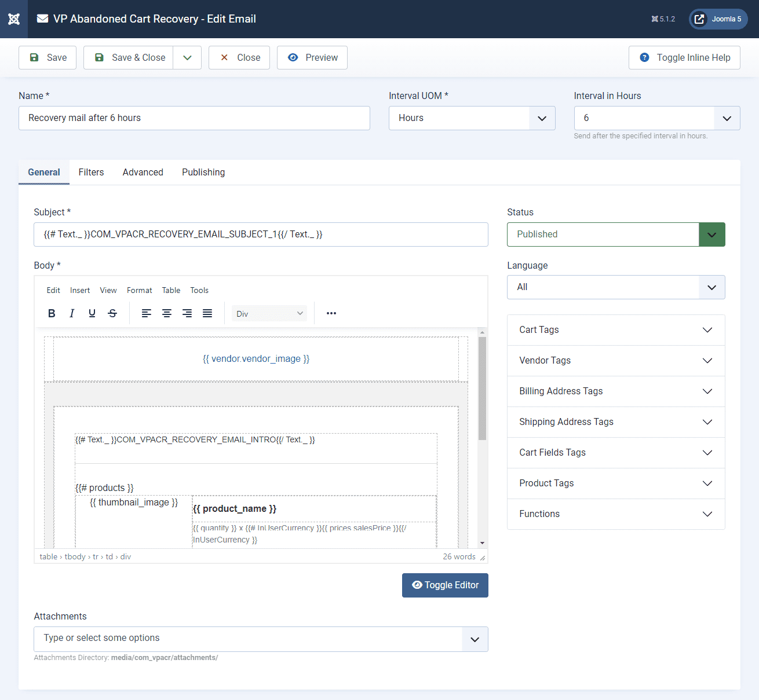
Task: Expand the Billing Address Tags section
Action: pos(616,391)
